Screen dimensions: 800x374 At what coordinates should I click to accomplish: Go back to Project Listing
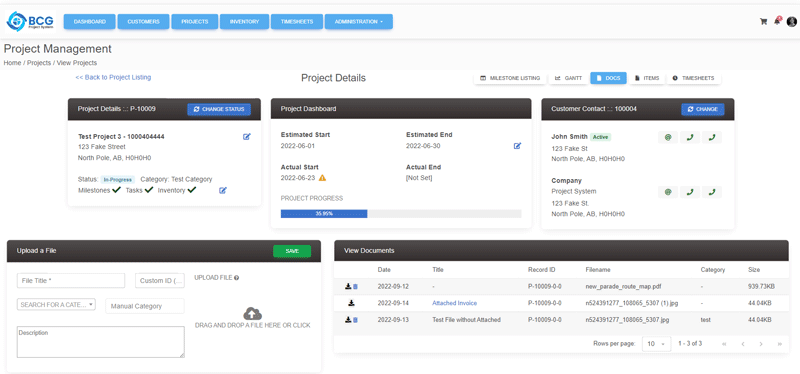113,78
